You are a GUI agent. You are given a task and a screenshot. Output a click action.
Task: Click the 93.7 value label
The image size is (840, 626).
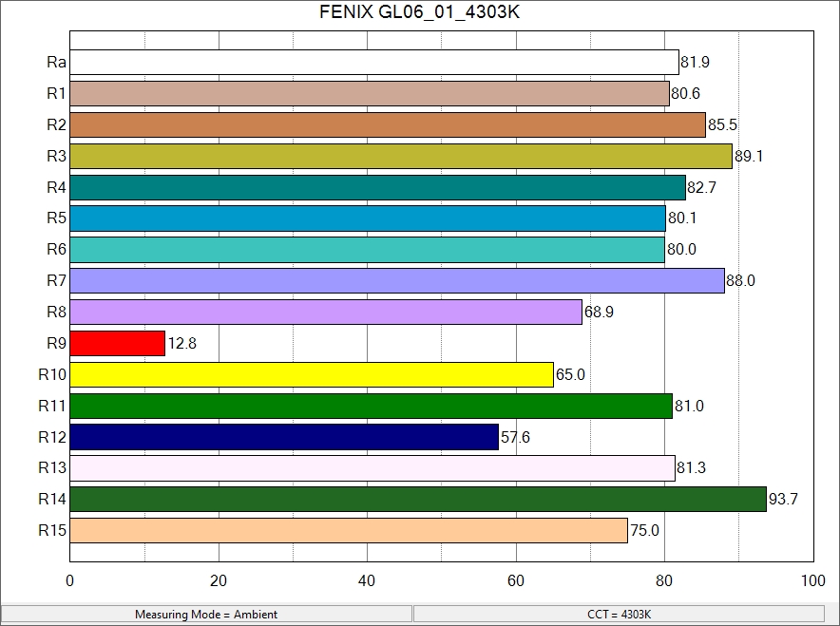783,500
